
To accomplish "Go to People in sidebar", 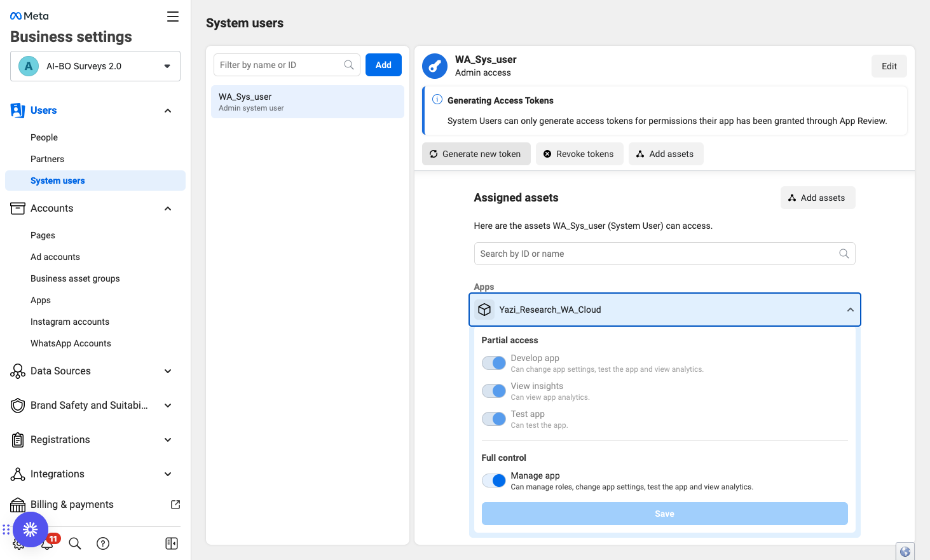I will [x=44, y=137].
